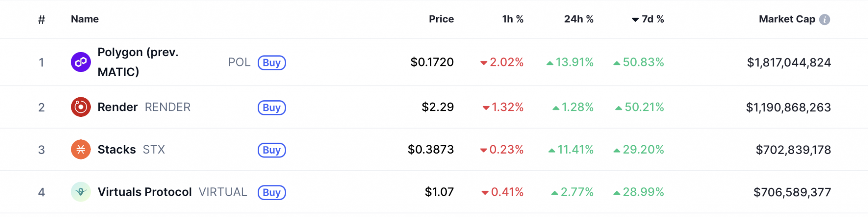This screenshot has width=868, height=218.
Task: Sort by the Price column header
Action: click(x=441, y=19)
